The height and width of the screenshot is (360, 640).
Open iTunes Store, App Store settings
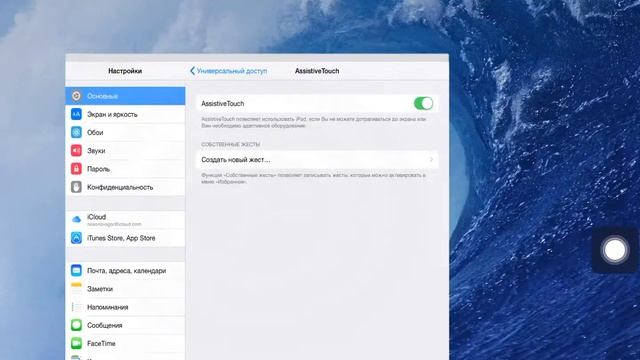[x=125, y=238]
